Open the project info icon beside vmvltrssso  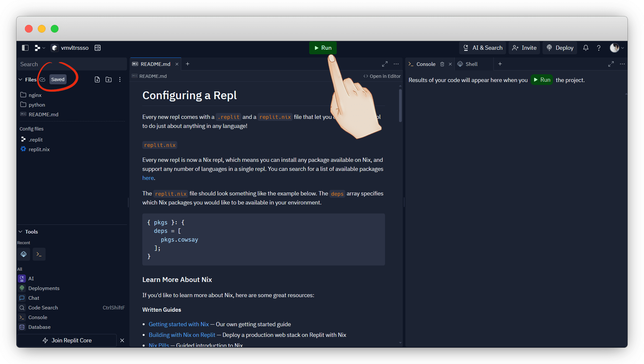tap(98, 48)
